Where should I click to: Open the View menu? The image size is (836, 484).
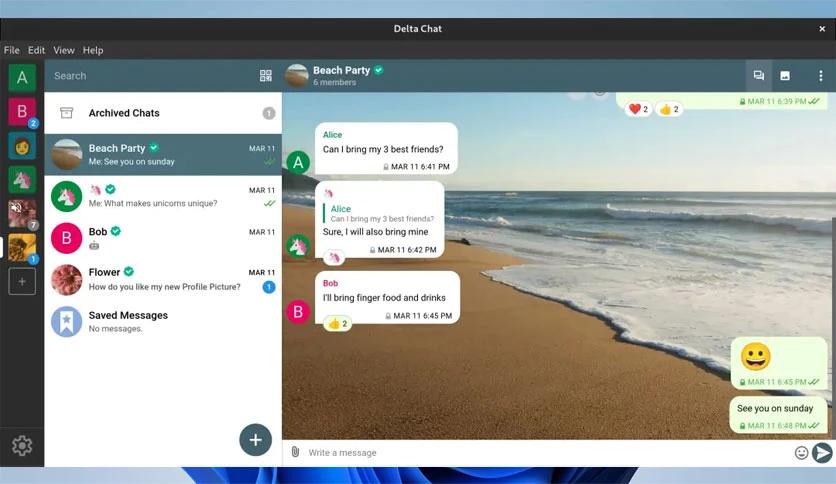63,50
